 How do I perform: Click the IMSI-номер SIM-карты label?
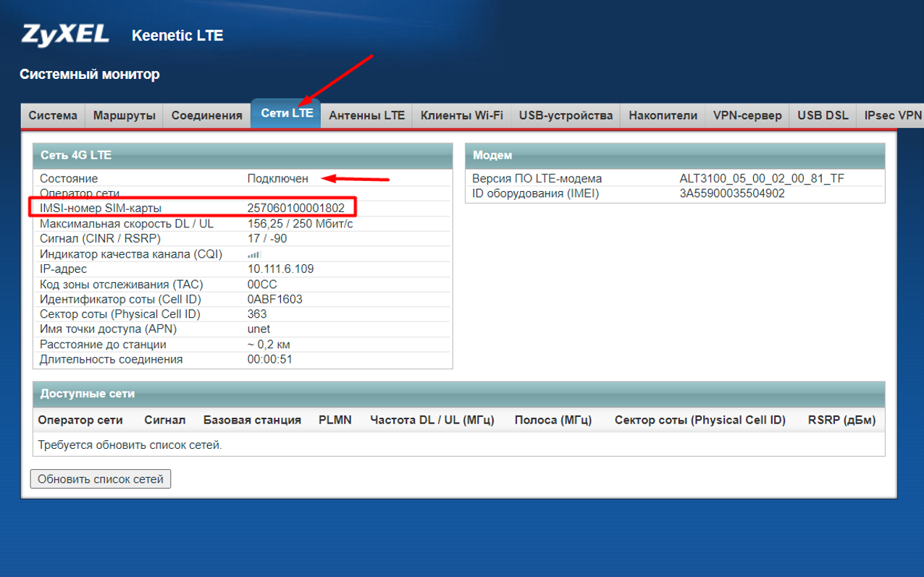pyautogui.click(x=101, y=209)
